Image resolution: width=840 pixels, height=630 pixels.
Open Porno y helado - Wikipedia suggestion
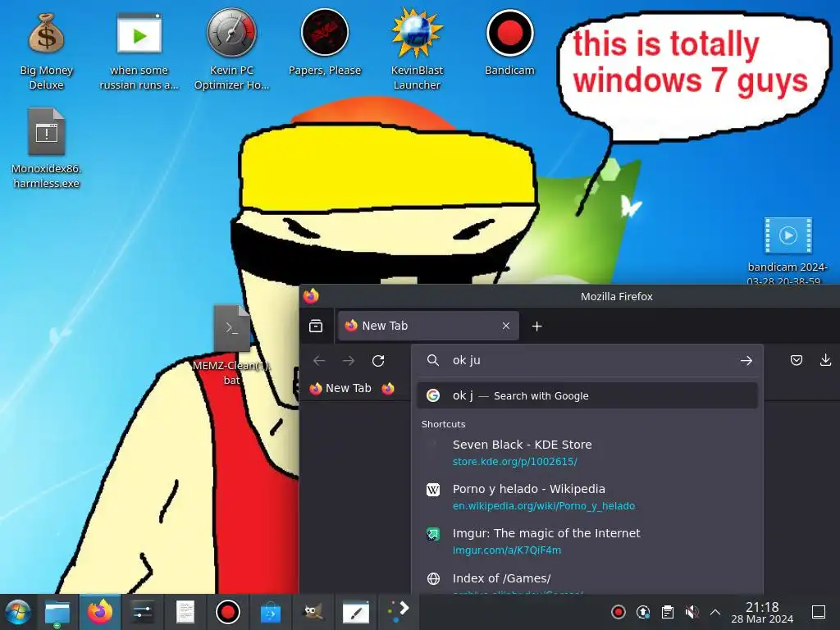click(587, 497)
